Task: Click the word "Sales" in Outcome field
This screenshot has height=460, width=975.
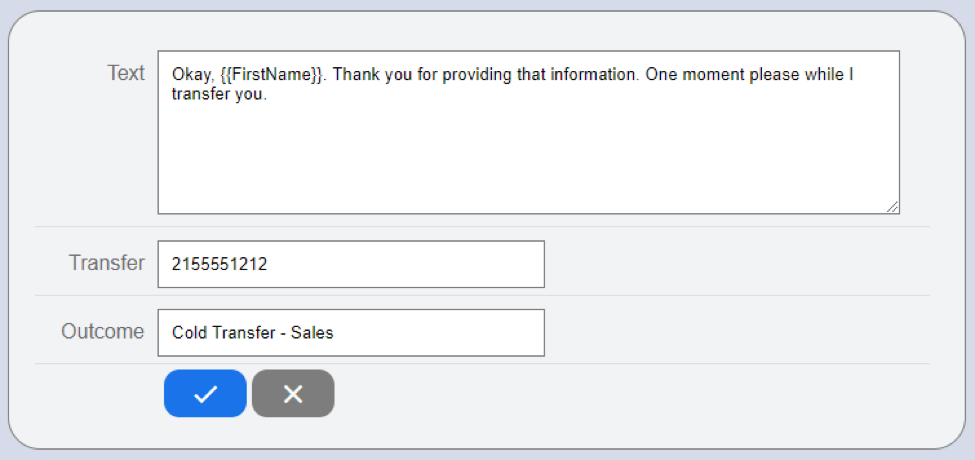Action: (312, 333)
